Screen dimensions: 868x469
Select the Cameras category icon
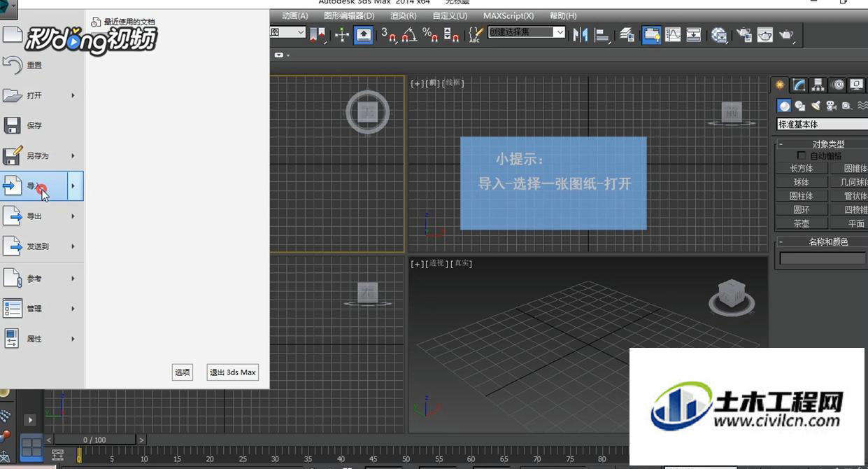831,106
